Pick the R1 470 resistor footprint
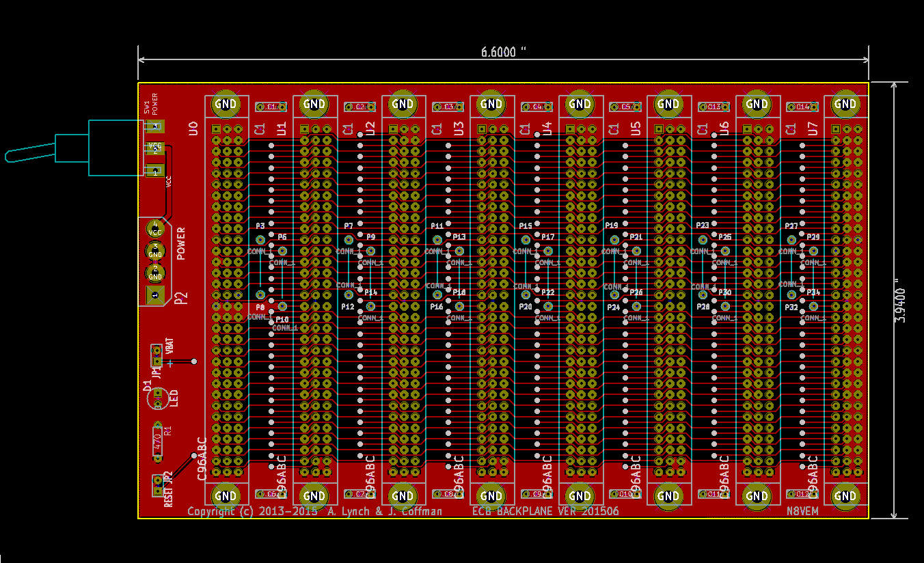Viewport: 924px width, 563px height. pos(157,439)
